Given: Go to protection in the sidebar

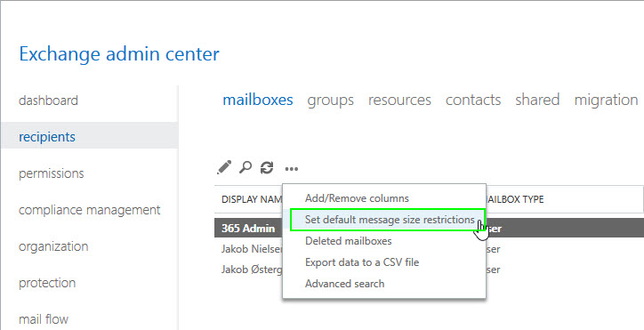Looking at the screenshot, I should [47, 283].
